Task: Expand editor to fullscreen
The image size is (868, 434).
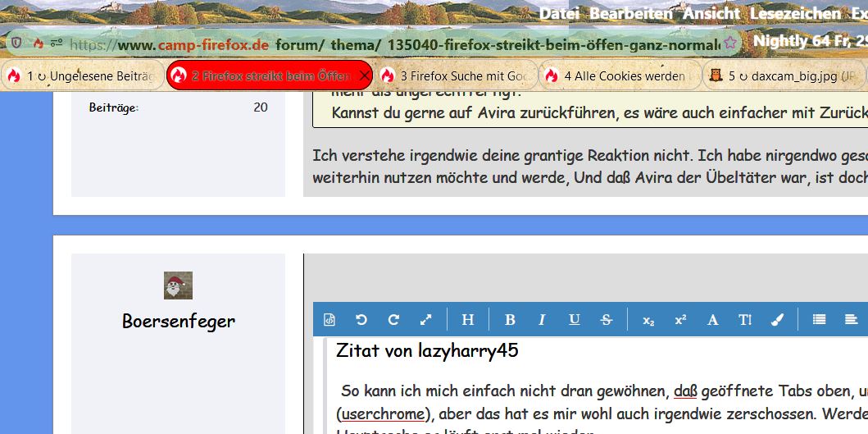Action: [x=425, y=320]
